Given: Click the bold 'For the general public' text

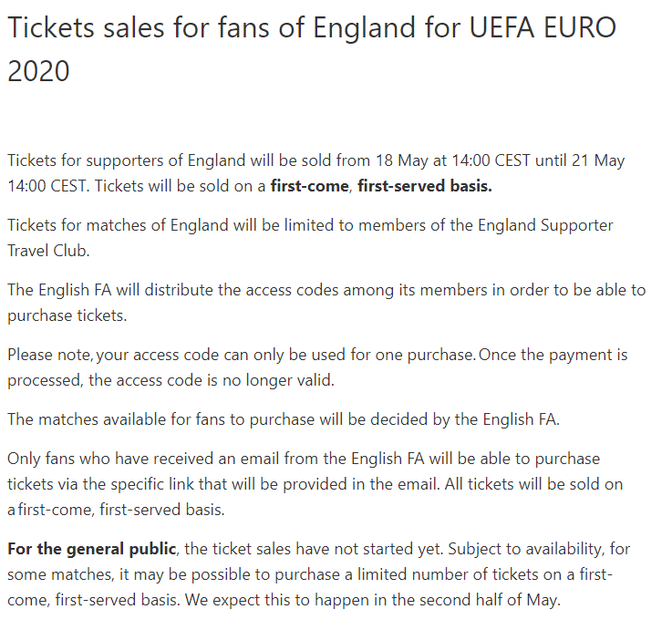Looking at the screenshot, I should coord(92,549).
